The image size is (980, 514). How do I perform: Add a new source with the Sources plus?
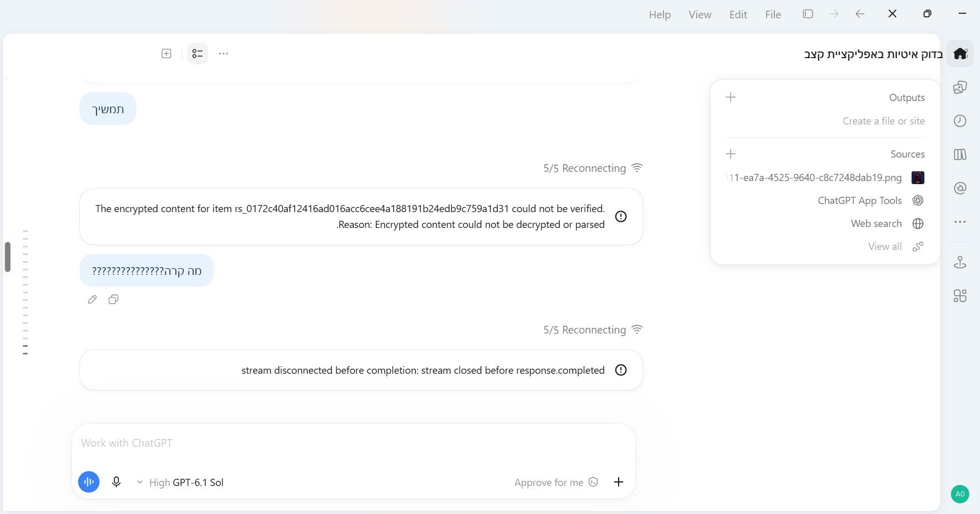[x=731, y=153]
